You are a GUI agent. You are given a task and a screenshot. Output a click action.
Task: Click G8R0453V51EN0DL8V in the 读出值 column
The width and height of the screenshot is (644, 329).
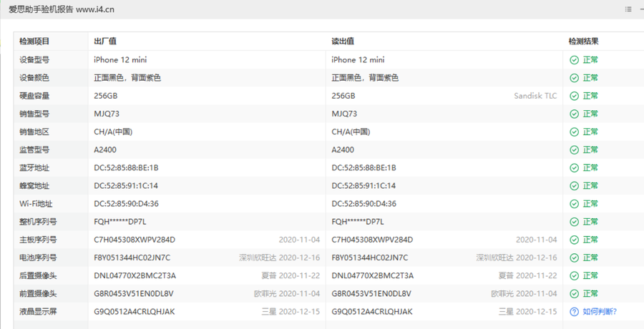[371, 294]
